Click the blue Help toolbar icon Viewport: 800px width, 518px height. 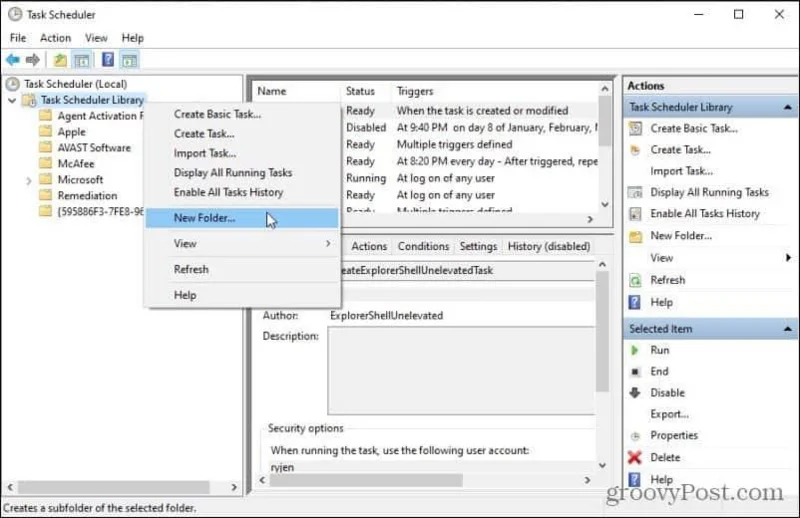108,60
